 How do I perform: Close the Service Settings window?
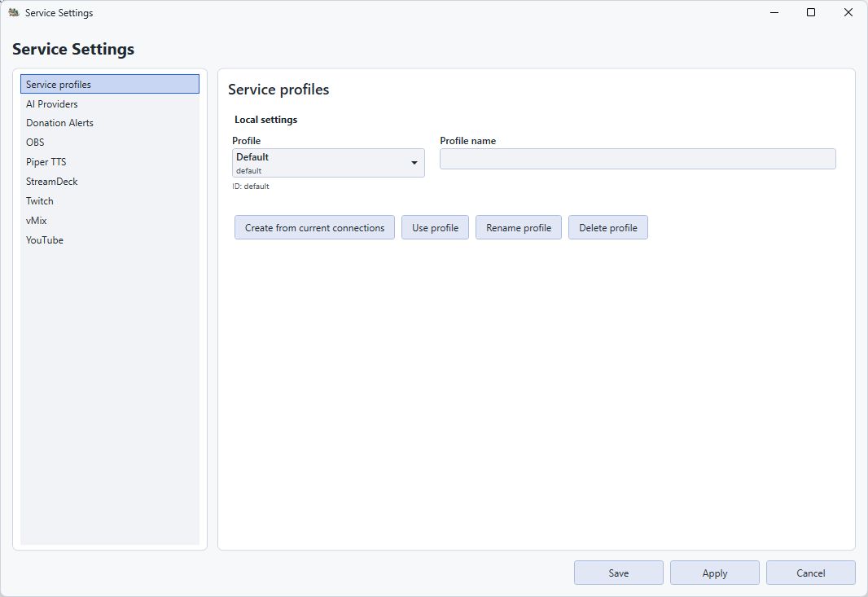(848, 12)
